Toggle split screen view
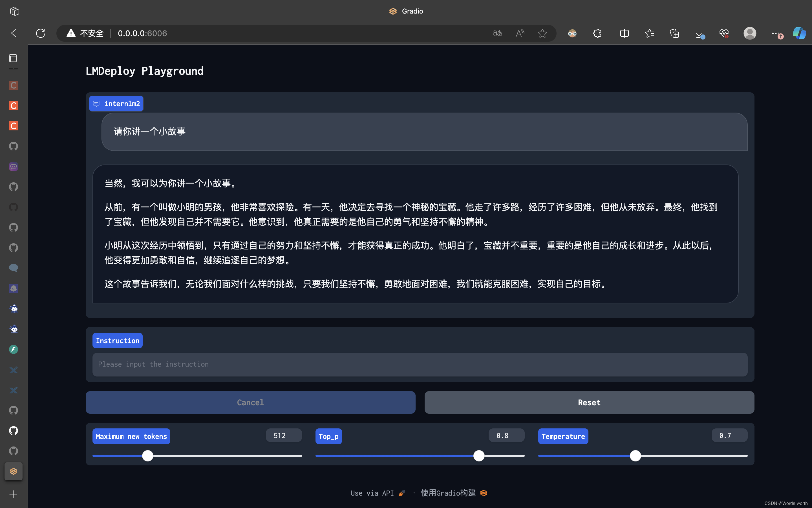The height and width of the screenshot is (508, 812). (x=625, y=33)
